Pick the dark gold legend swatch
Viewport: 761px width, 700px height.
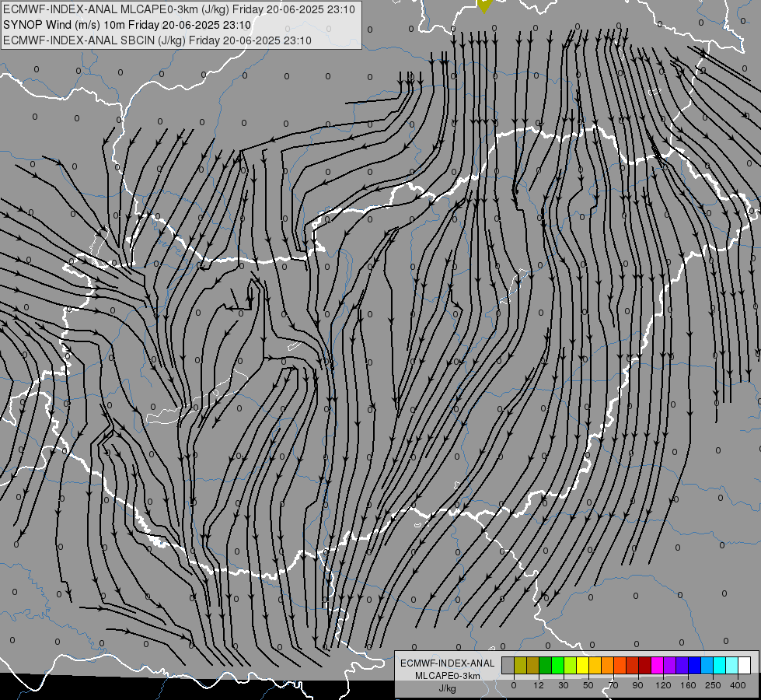(533, 665)
